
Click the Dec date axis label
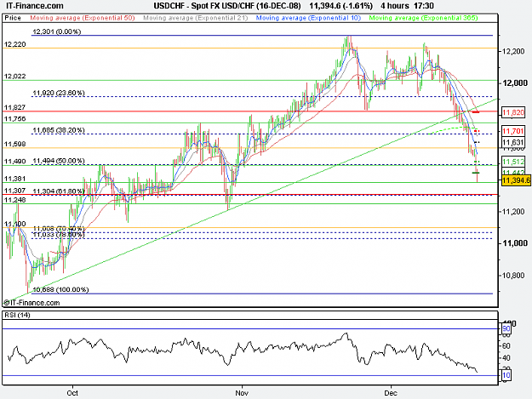click(391, 393)
